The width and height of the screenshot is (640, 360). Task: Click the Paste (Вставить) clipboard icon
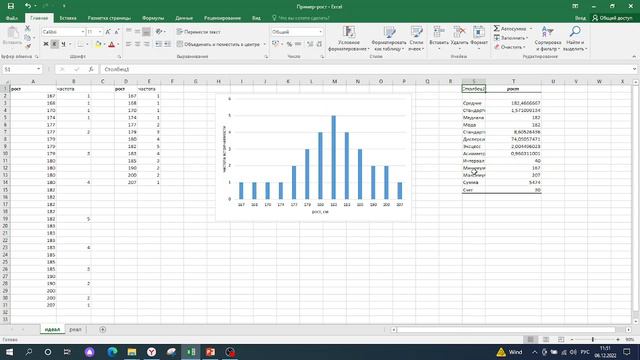(12, 33)
